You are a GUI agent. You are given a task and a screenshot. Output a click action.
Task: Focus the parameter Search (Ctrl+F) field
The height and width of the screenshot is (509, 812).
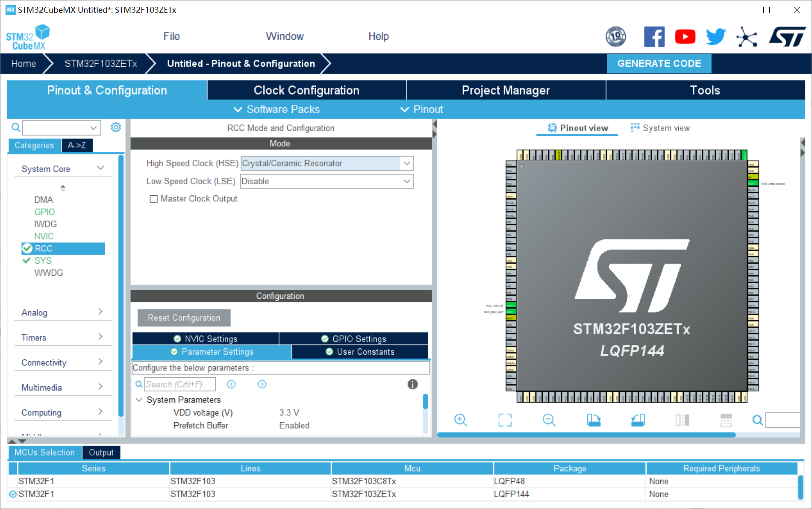tap(180, 384)
